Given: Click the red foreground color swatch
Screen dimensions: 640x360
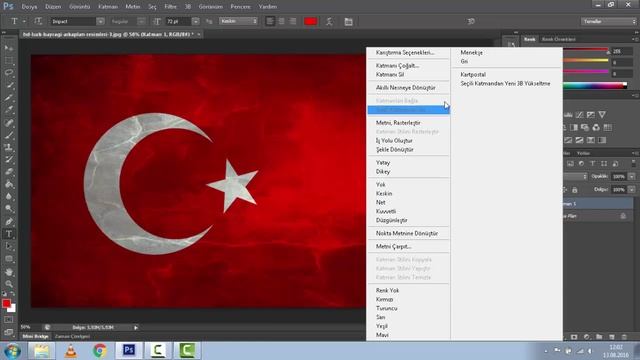Looking at the screenshot, I should pos(6,304).
